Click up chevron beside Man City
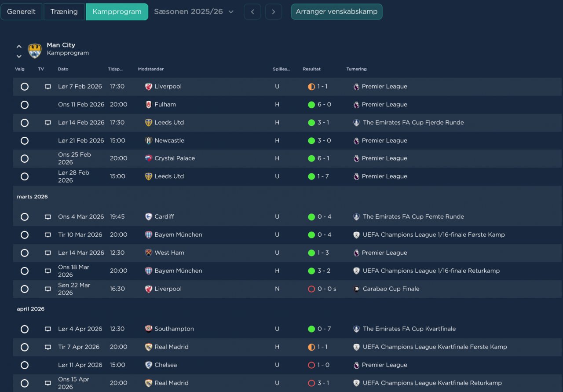 [19, 46]
